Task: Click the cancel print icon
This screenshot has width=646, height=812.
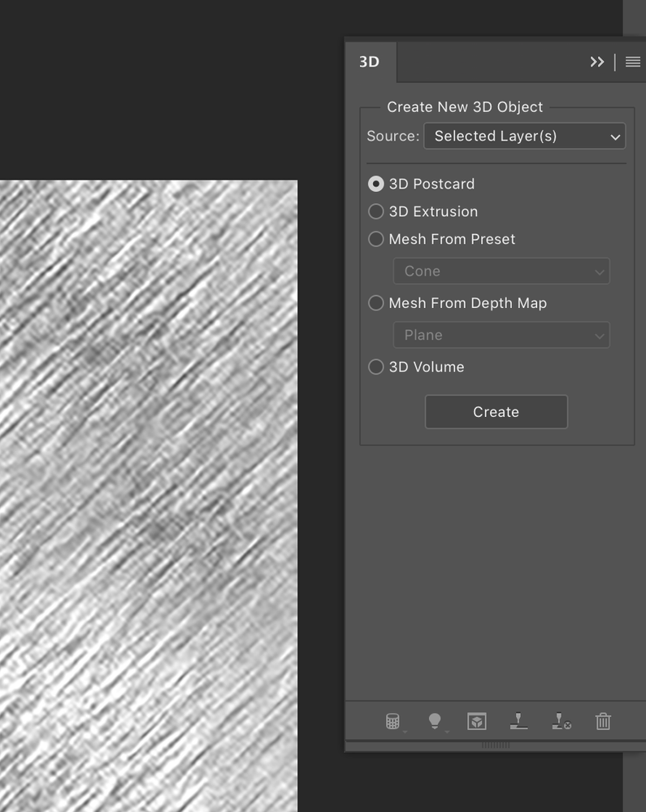Action: click(x=561, y=721)
